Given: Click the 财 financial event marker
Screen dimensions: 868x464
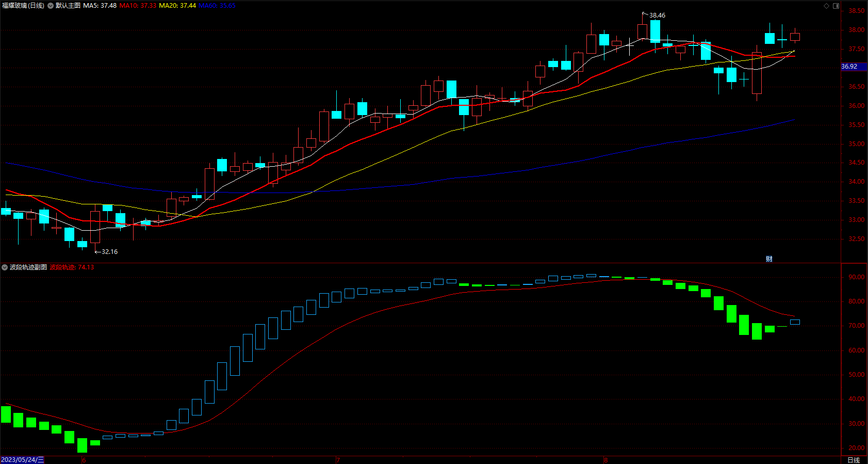Looking at the screenshot, I should coord(769,259).
